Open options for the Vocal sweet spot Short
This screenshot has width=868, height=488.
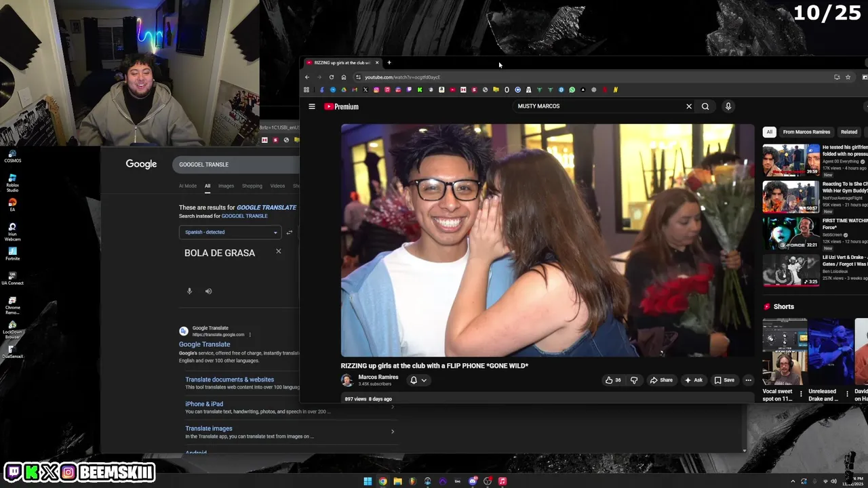801,394
